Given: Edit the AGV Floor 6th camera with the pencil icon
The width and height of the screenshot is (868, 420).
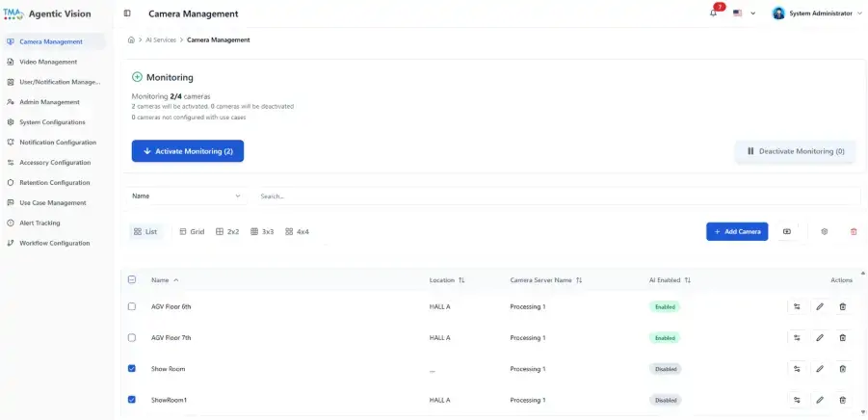Looking at the screenshot, I should tap(820, 306).
